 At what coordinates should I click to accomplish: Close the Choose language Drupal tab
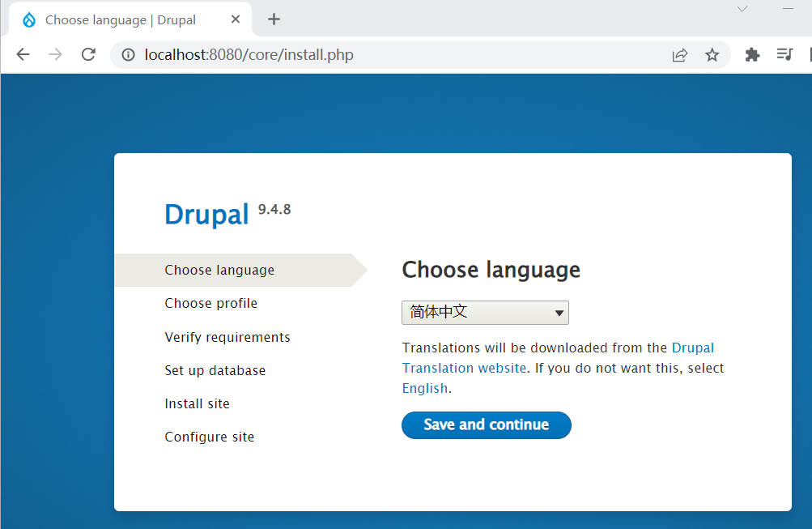235,19
